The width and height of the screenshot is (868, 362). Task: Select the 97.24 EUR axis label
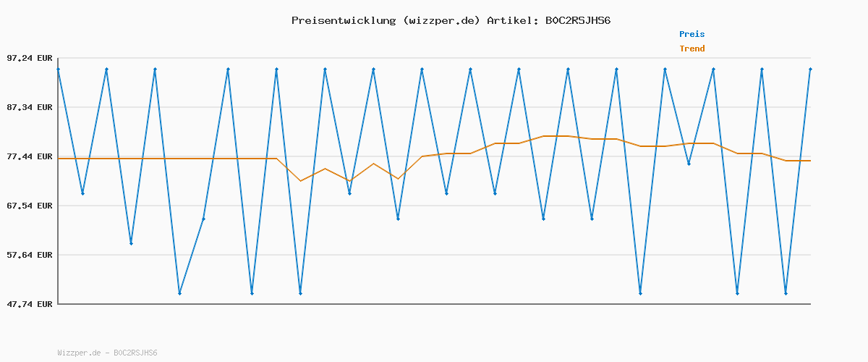pos(30,58)
